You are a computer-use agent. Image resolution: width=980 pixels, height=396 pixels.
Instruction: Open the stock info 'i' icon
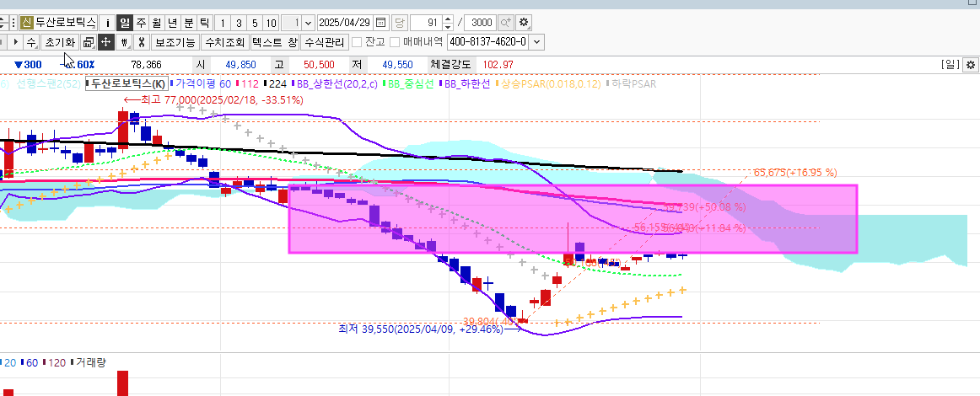pyautogui.click(x=107, y=23)
